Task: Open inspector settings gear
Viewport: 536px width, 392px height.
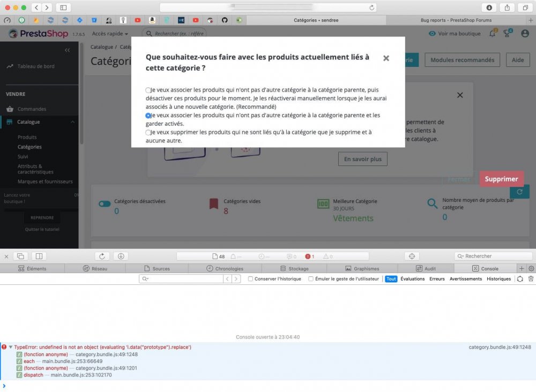Action: [x=531, y=269]
